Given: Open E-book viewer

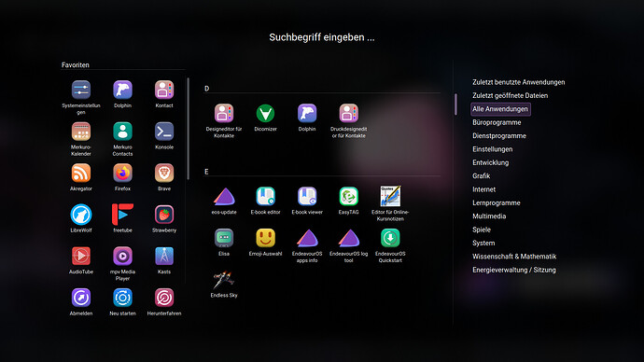Looking at the screenshot, I should point(307,197).
